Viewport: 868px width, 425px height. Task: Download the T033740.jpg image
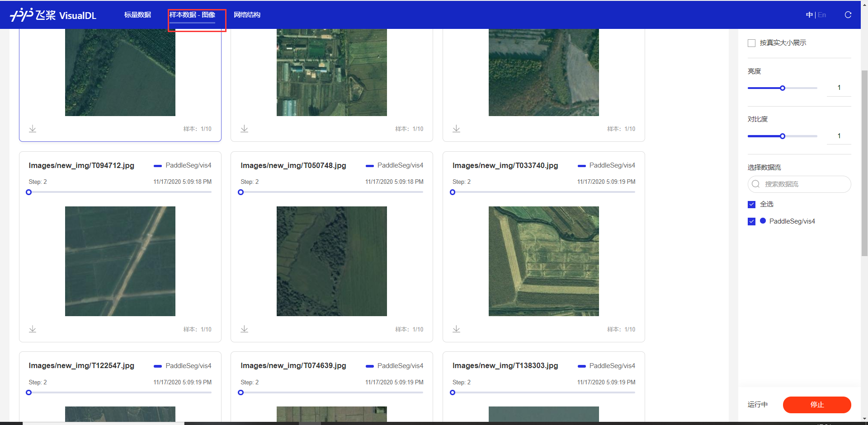point(457,329)
